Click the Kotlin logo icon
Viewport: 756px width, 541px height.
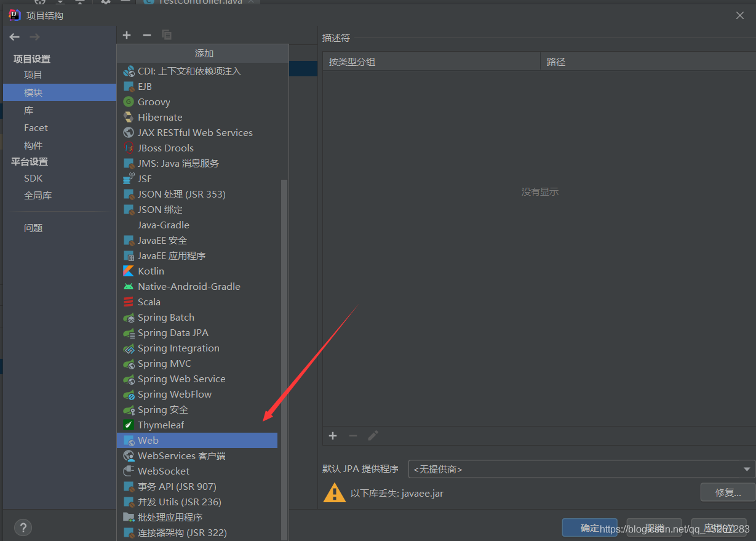point(129,271)
